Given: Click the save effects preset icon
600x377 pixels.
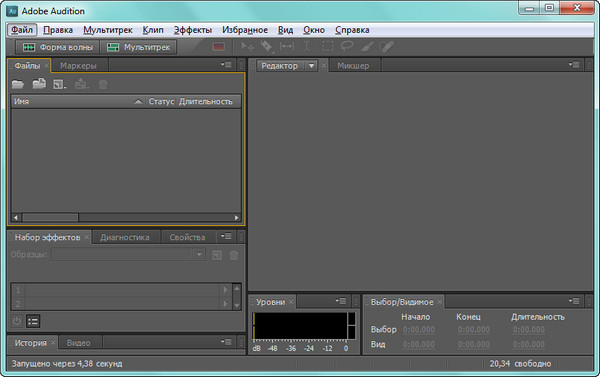Looking at the screenshot, I should pos(217,255).
